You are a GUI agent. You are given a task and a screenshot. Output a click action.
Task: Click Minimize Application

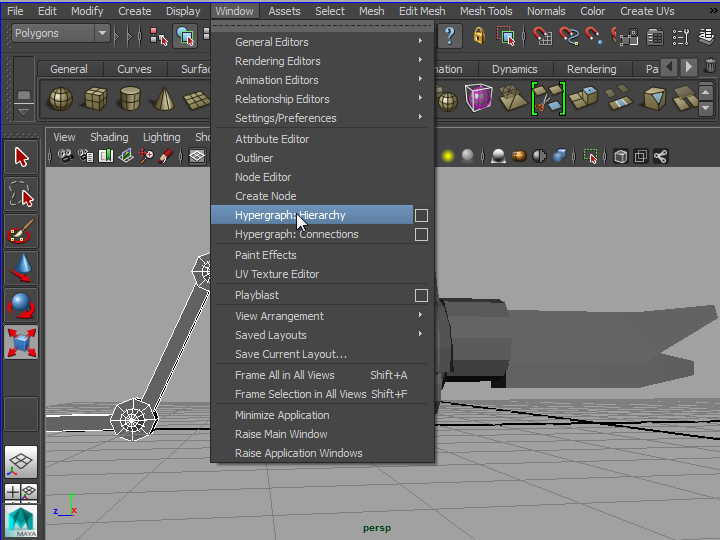click(282, 415)
